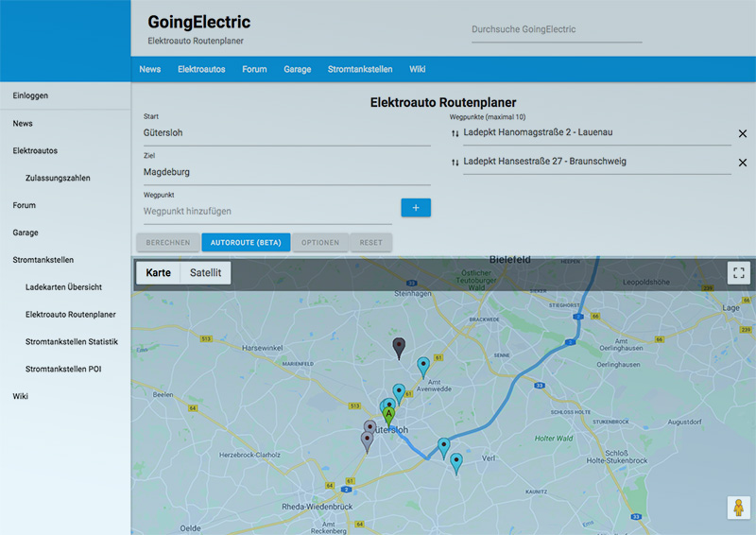Screen dimensions: 756x535
Task: Select the Karte map view
Action: tap(158, 273)
